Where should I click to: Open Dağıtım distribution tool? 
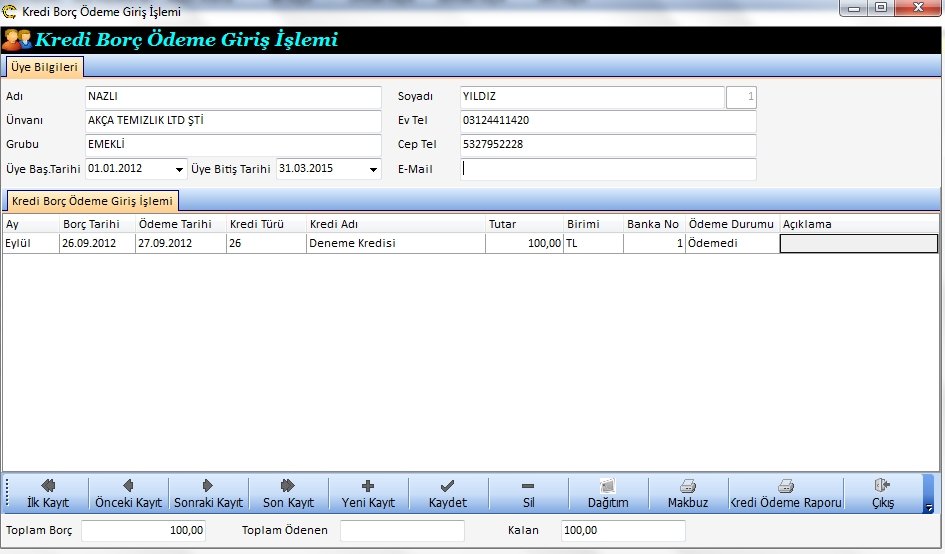pyautogui.click(x=608, y=493)
